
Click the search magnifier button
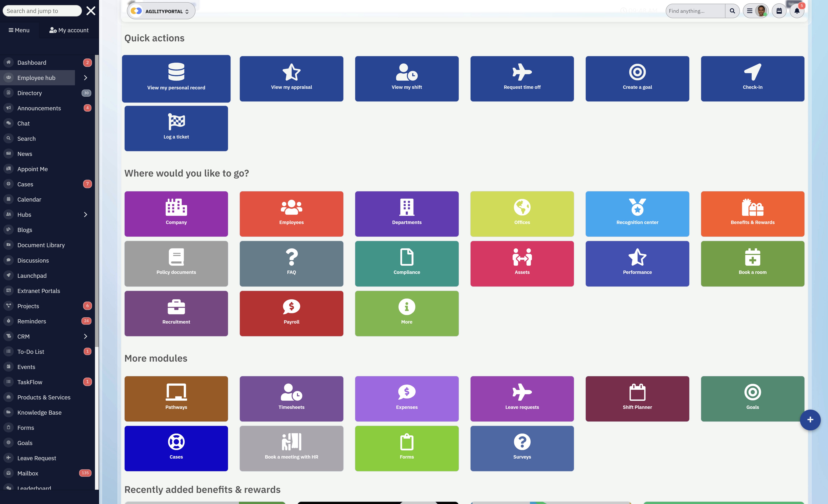click(732, 11)
